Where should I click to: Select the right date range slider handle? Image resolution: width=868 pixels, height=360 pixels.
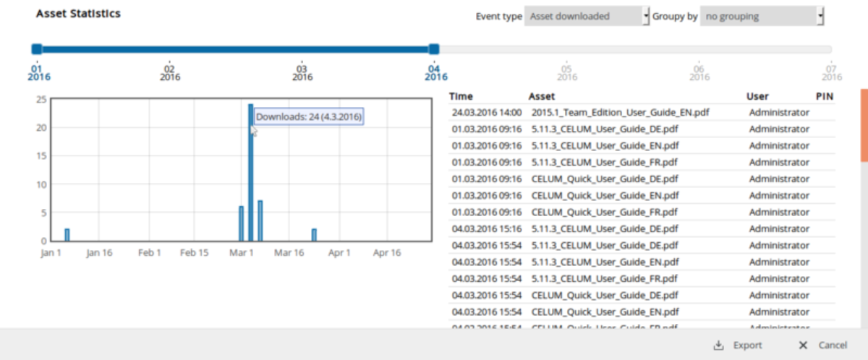click(x=434, y=49)
